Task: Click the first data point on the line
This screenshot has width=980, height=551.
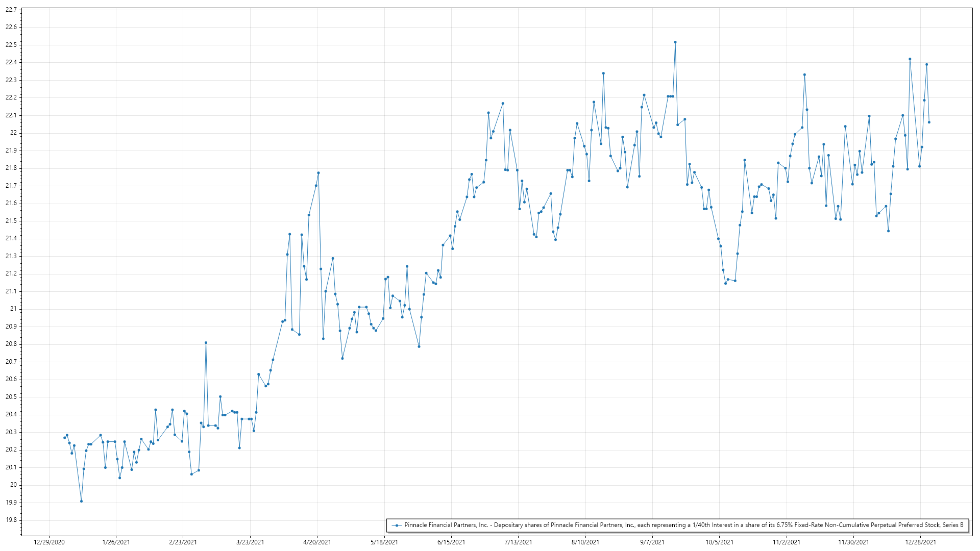Action: tap(64, 438)
